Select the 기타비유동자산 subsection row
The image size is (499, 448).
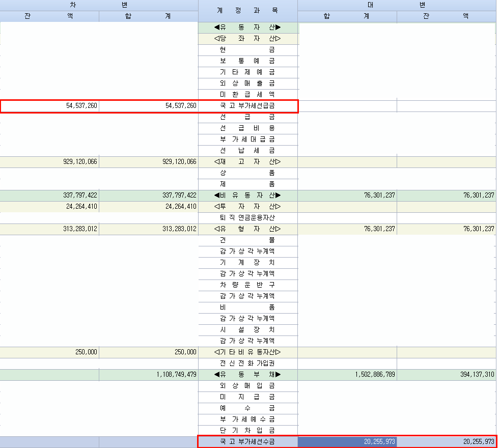(247, 352)
